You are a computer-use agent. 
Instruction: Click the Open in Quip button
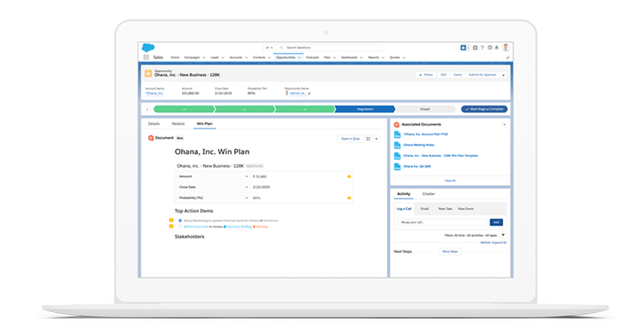point(350,139)
